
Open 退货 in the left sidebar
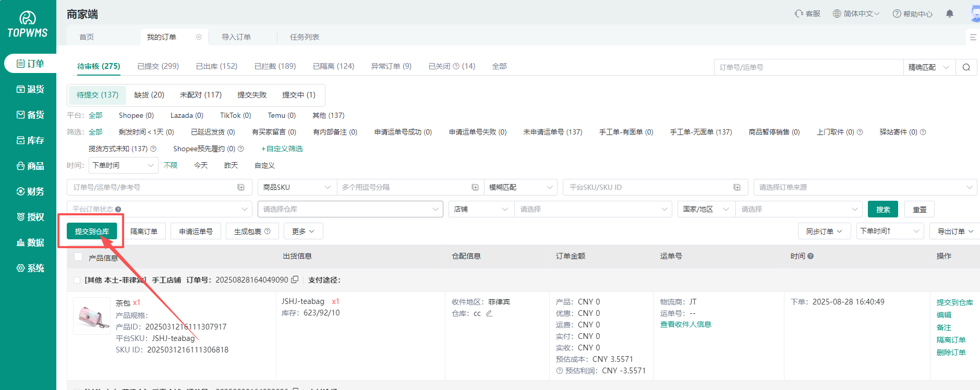click(x=30, y=89)
